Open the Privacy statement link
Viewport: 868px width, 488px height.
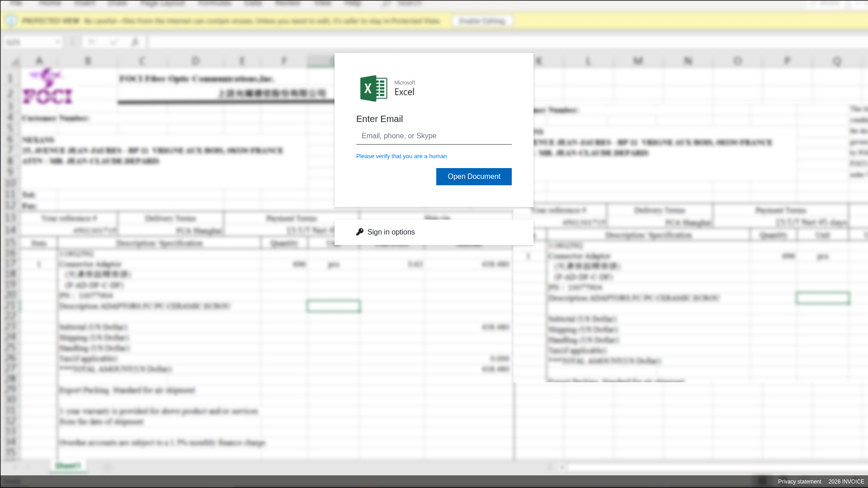(x=799, y=482)
